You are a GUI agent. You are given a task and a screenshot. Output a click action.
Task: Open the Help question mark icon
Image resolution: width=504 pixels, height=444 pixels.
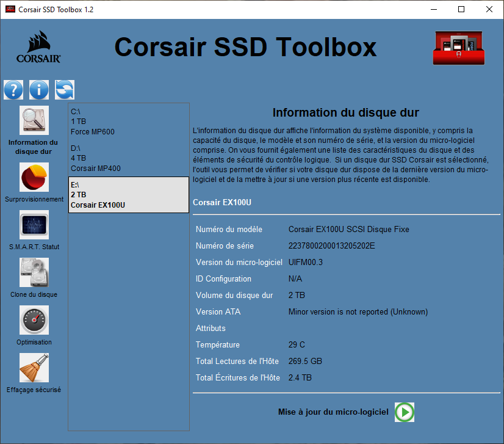13,89
